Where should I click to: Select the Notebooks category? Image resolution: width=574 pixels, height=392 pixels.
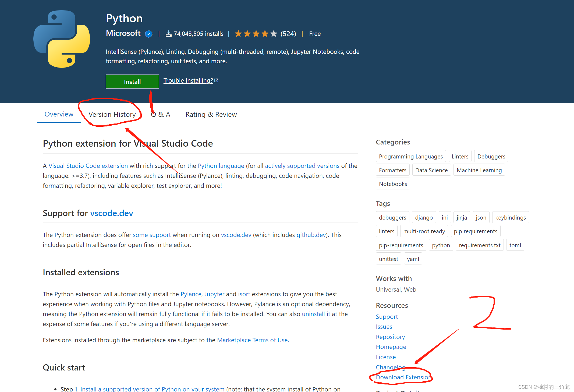[x=393, y=184]
